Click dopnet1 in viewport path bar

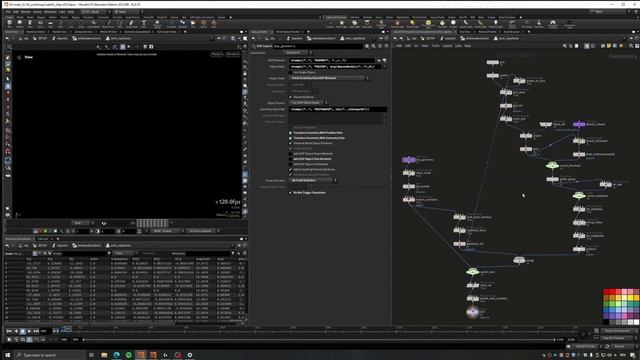pyautogui.click(x=60, y=38)
